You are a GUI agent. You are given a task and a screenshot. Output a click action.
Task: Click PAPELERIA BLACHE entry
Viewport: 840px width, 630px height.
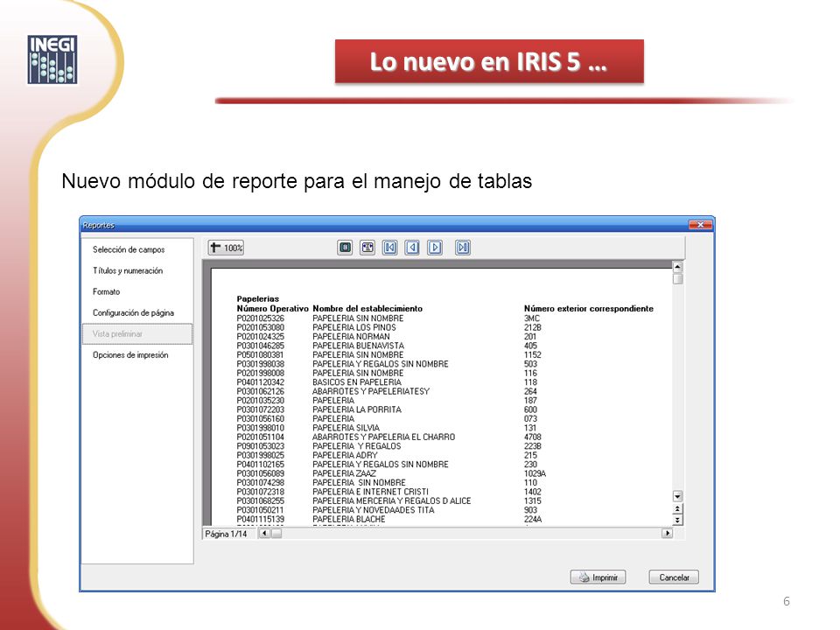pyautogui.click(x=349, y=519)
